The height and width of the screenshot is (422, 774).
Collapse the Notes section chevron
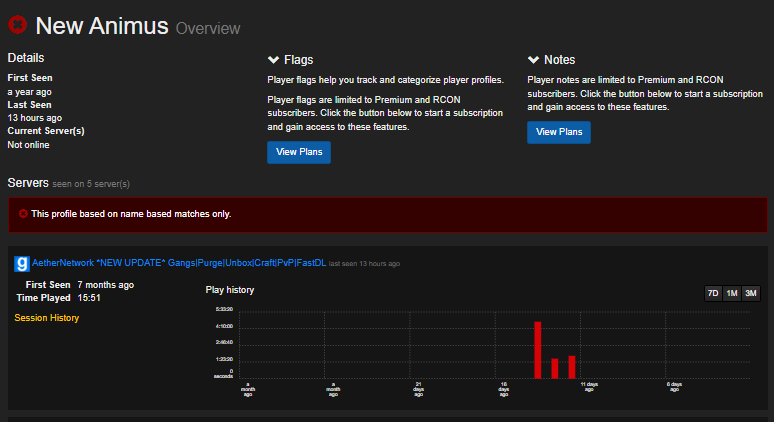[533, 60]
